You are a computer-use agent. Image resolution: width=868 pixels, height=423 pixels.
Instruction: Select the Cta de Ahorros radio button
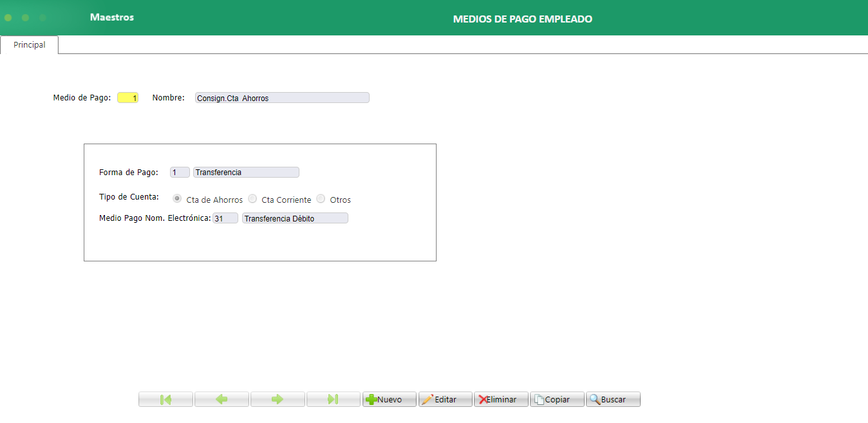pyautogui.click(x=177, y=199)
